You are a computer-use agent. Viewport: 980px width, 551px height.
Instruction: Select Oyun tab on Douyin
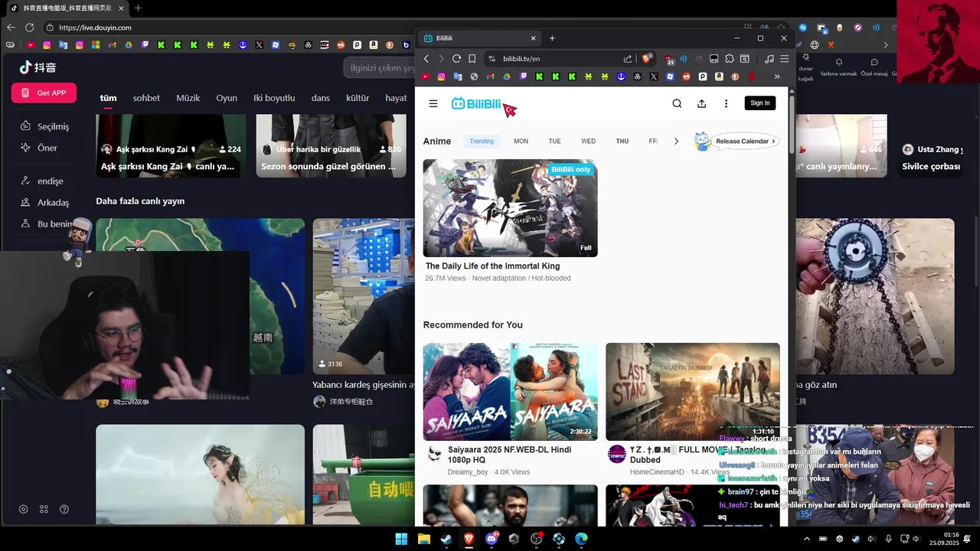(227, 98)
